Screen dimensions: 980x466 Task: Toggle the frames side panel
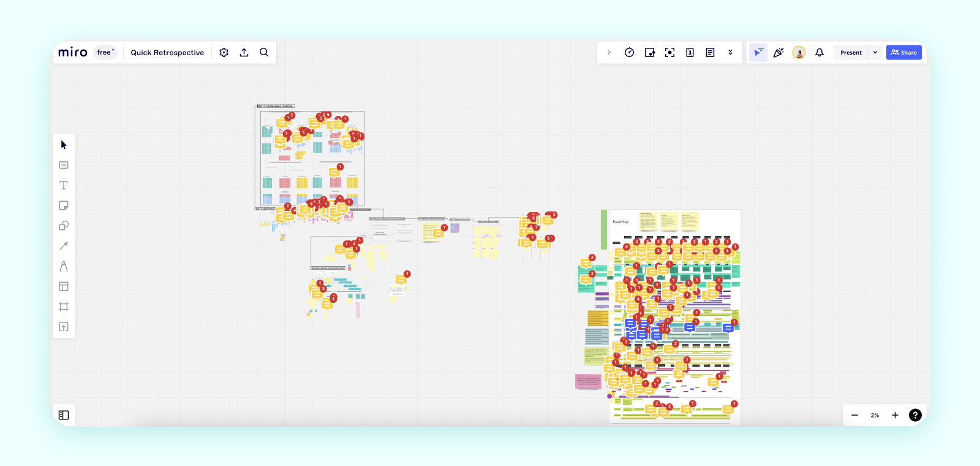[x=64, y=415]
